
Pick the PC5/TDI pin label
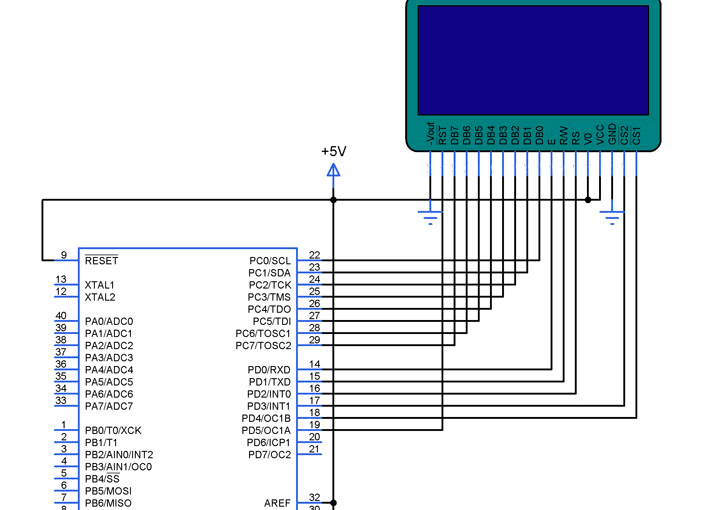pos(272,321)
